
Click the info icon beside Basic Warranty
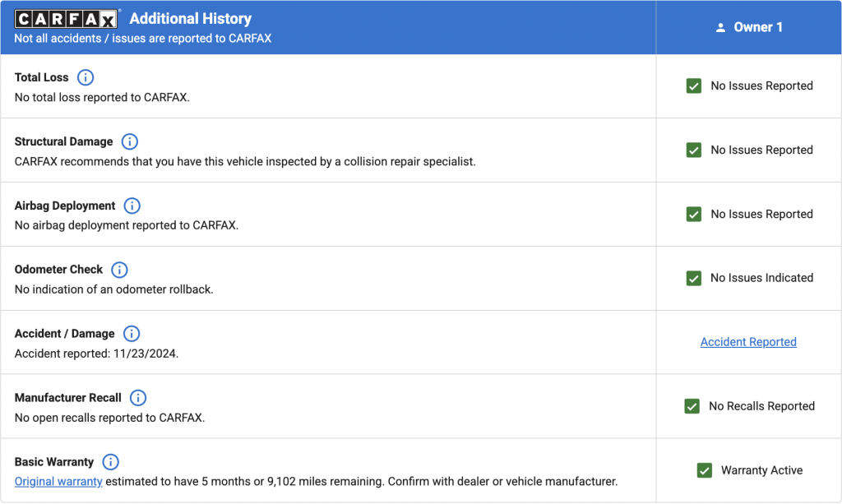click(110, 462)
